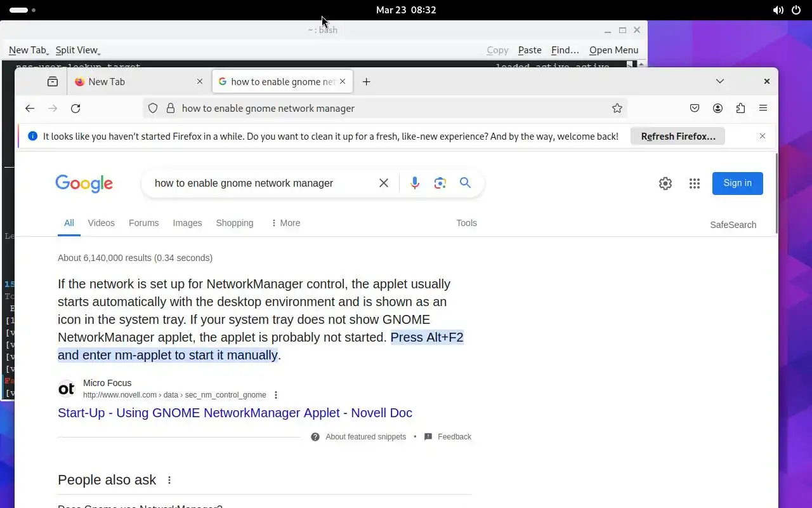The image size is (812, 508).
Task: Click the site padlock icon
Action: (x=170, y=109)
